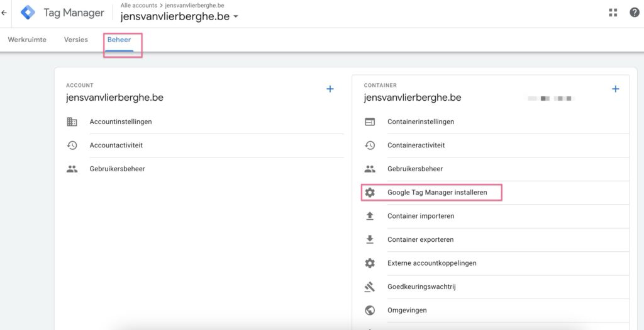Open Gebruikersbeheer under Account
644x330 pixels.
tap(117, 169)
